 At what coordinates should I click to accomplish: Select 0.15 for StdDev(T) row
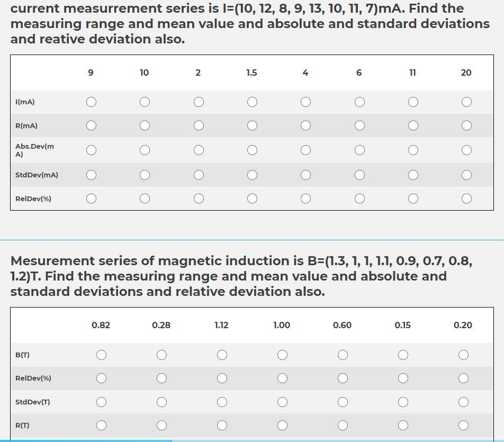[x=403, y=402]
